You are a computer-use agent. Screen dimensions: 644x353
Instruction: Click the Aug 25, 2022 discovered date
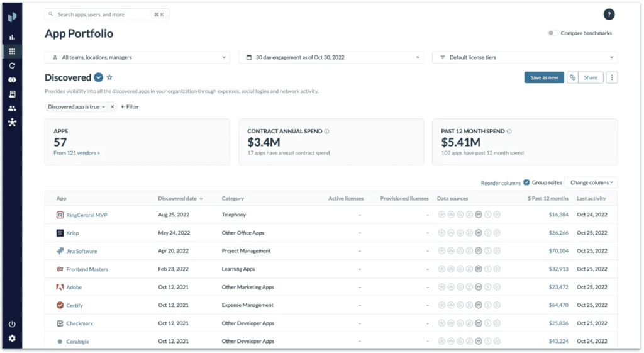pos(174,215)
